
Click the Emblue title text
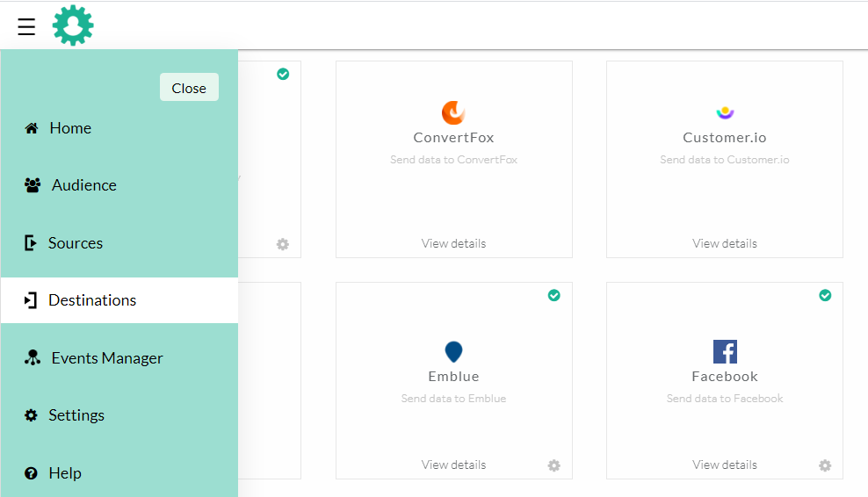point(453,377)
